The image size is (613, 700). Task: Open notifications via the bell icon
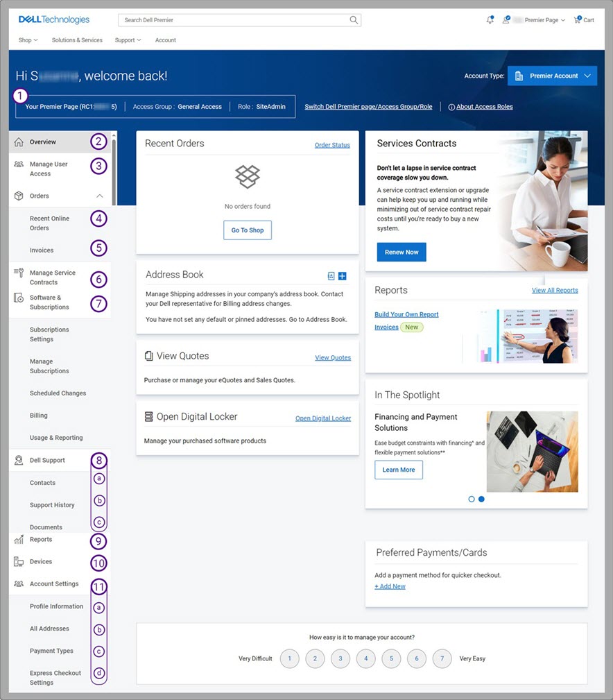pyautogui.click(x=490, y=19)
